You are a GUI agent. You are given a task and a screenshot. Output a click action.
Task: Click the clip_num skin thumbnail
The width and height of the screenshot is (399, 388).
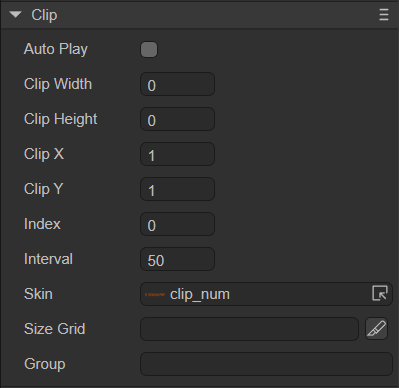pos(155,294)
